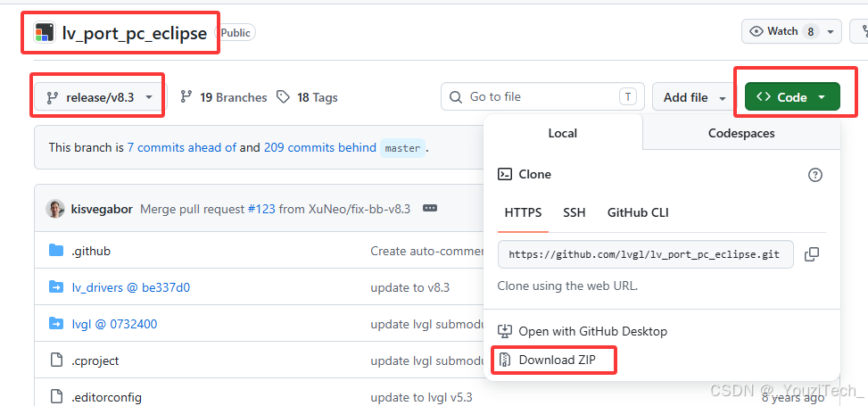Select the Public visibility badge
This screenshot has height=406, width=868.
[236, 33]
